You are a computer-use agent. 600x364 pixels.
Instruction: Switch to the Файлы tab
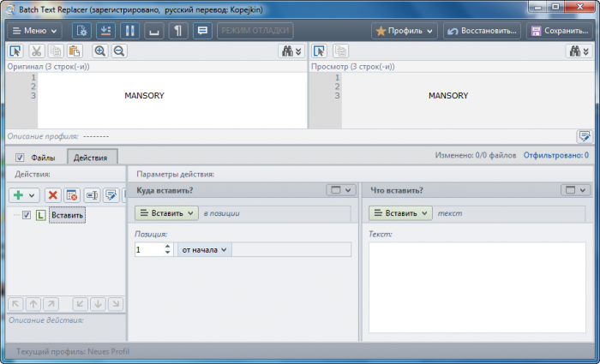(43, 158)
